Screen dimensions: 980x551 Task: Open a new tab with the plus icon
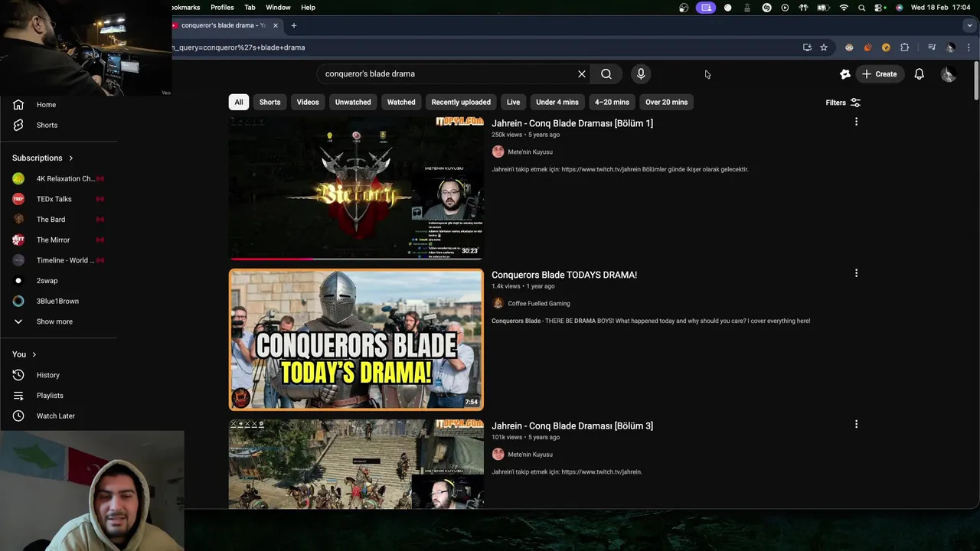click(294, 25)
